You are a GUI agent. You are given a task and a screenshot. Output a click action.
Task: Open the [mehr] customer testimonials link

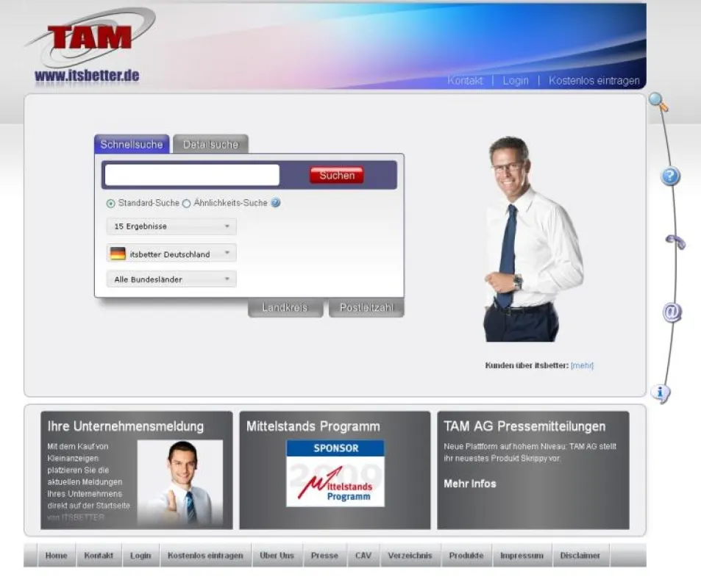[x=582, y=365]
